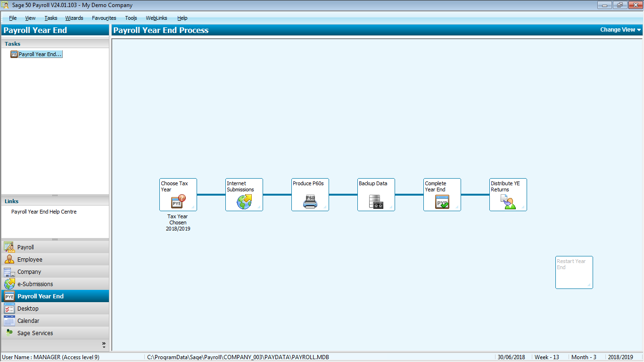Viewport: 644px width, 362px height.
Task: Click the Choose Tax Year step icon
Action: 178,202
